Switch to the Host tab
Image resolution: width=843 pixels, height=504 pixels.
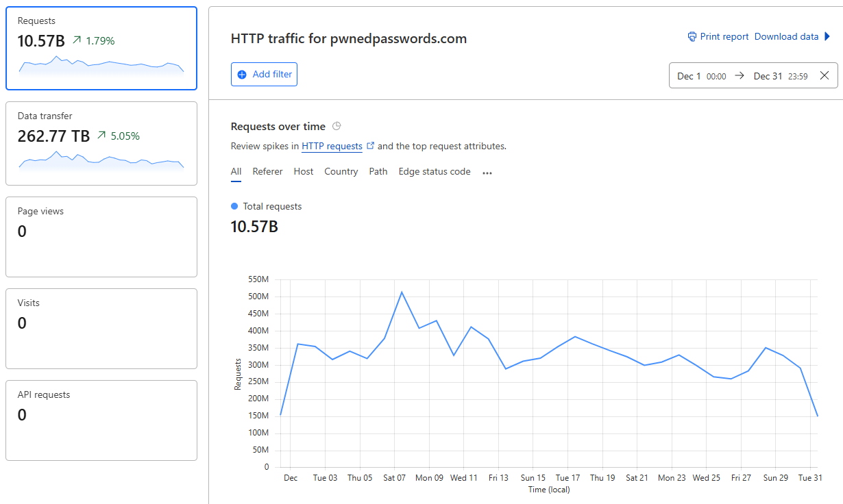pyautogui.click(x=304, y=172)
